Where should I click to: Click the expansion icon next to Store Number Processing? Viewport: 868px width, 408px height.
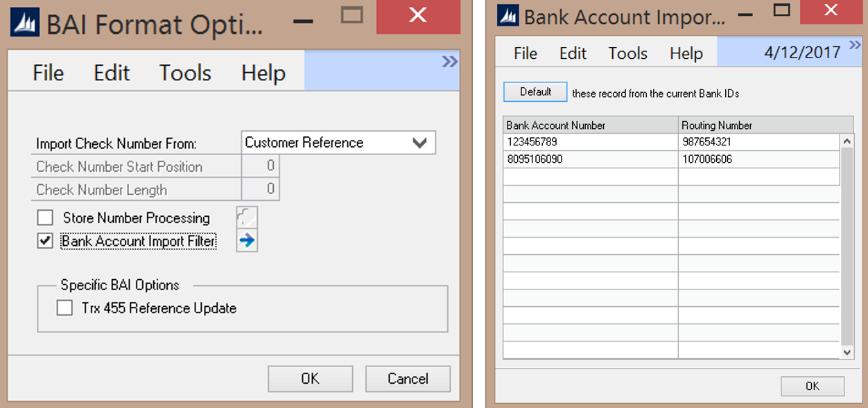247,218
